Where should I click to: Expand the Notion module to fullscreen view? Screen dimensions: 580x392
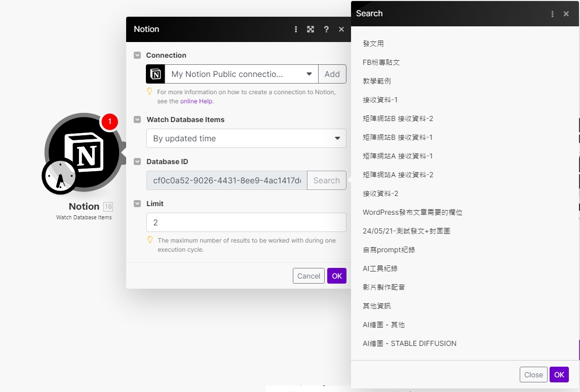click(311, 29)
